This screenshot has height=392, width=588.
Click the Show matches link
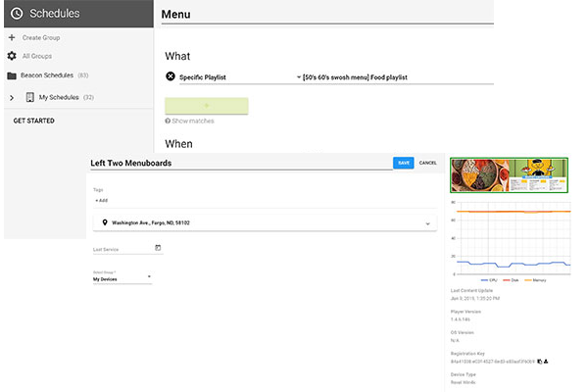(193, 121)
